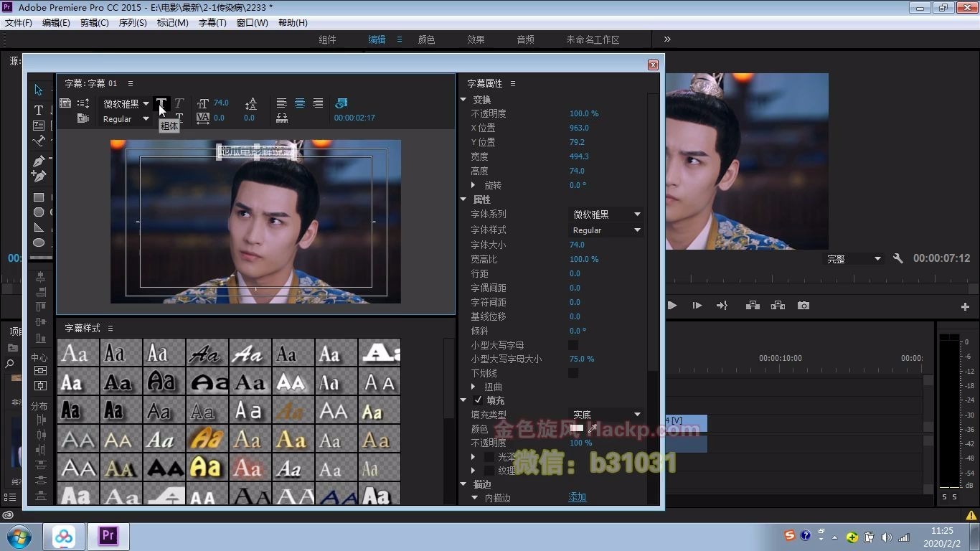Choose the rounded rectangle tool below Rectangle
The image size is (980, 551).
[39, 212]
